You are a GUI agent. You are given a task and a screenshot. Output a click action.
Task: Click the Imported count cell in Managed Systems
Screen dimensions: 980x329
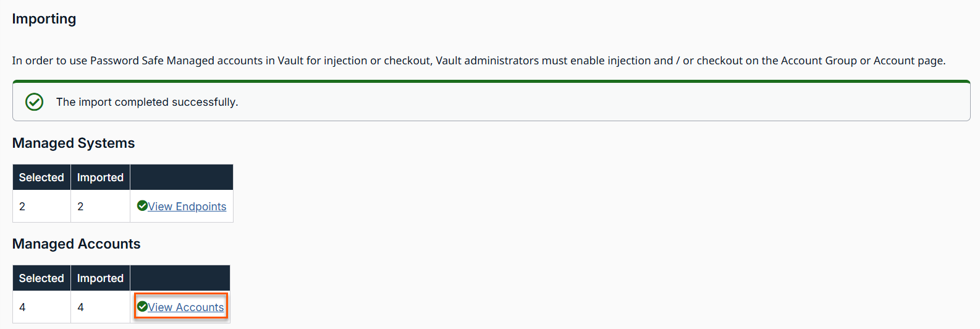coord(100,207)
